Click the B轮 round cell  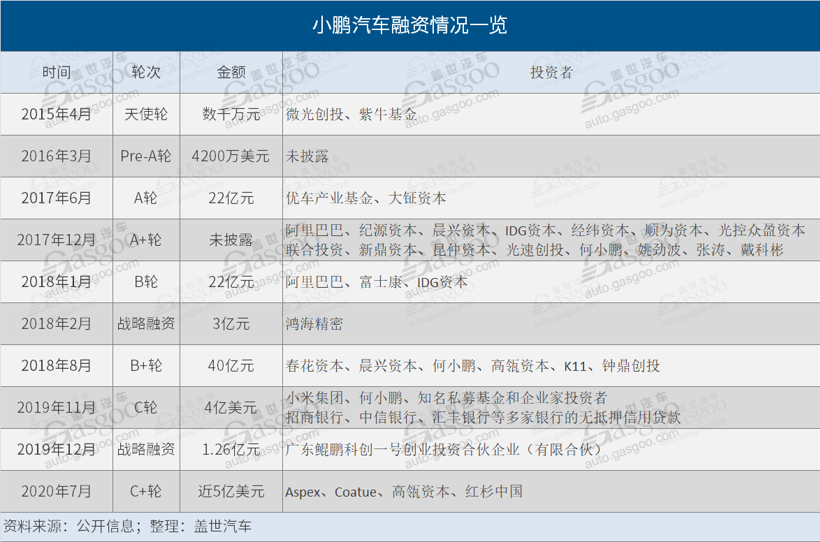146,281
